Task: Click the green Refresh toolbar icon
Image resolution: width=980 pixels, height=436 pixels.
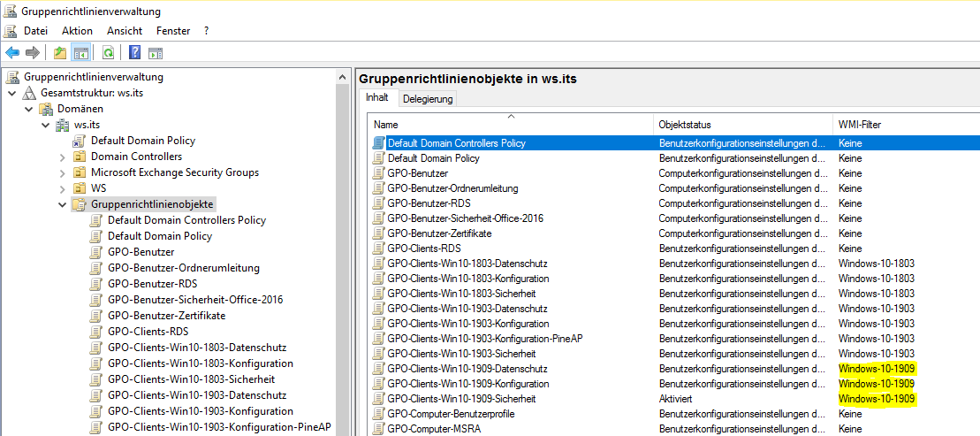Action: point(108,53)
